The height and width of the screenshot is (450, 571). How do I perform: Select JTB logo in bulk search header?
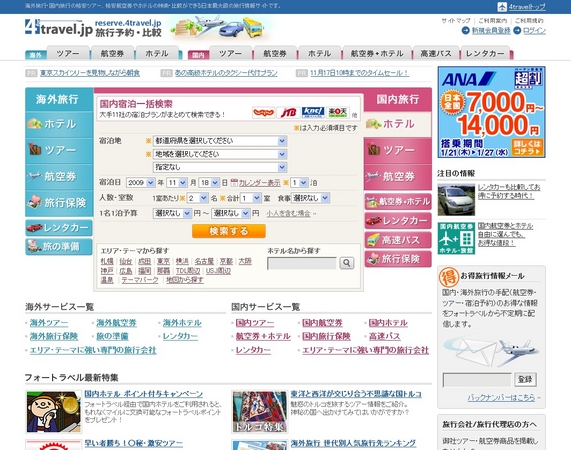[288, 112]
